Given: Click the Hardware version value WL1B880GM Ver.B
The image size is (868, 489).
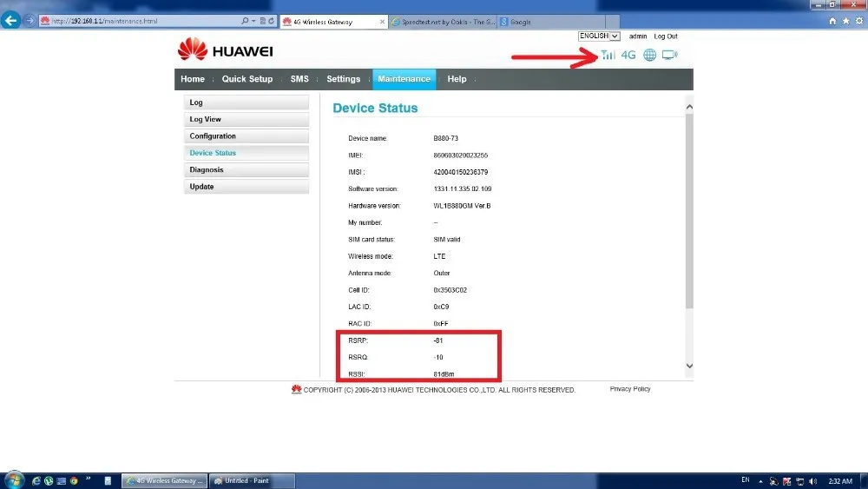Looking at the screenshot, I should (463, 206).
